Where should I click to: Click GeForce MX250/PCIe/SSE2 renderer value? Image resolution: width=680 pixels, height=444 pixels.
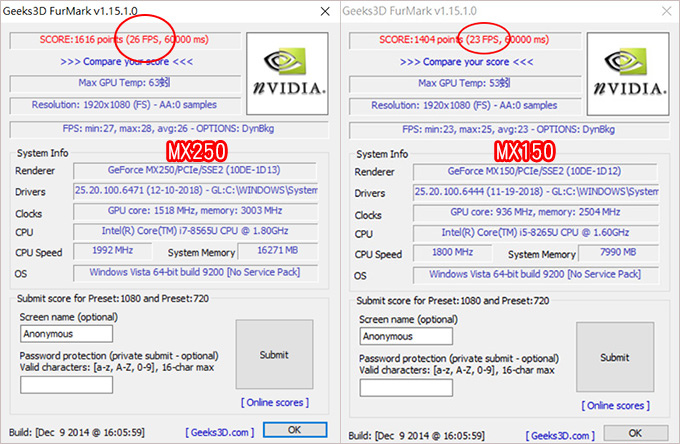[195, 170]
